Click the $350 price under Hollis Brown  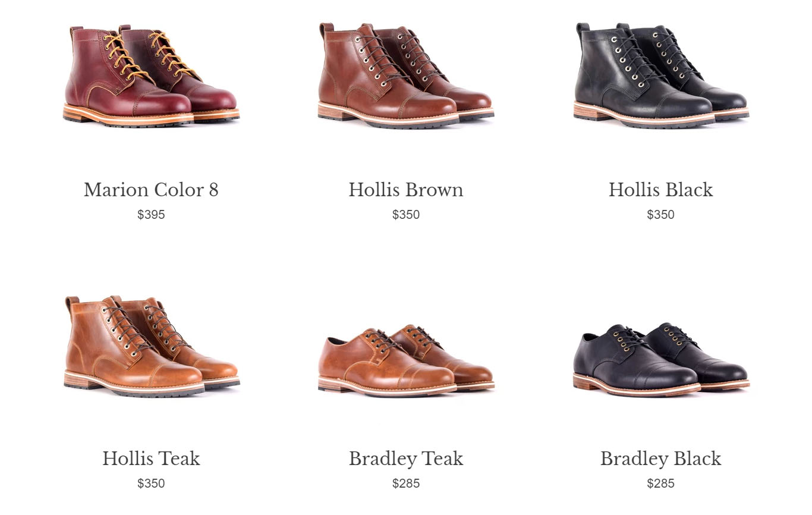pyautogui.click(x=406, y=215)
